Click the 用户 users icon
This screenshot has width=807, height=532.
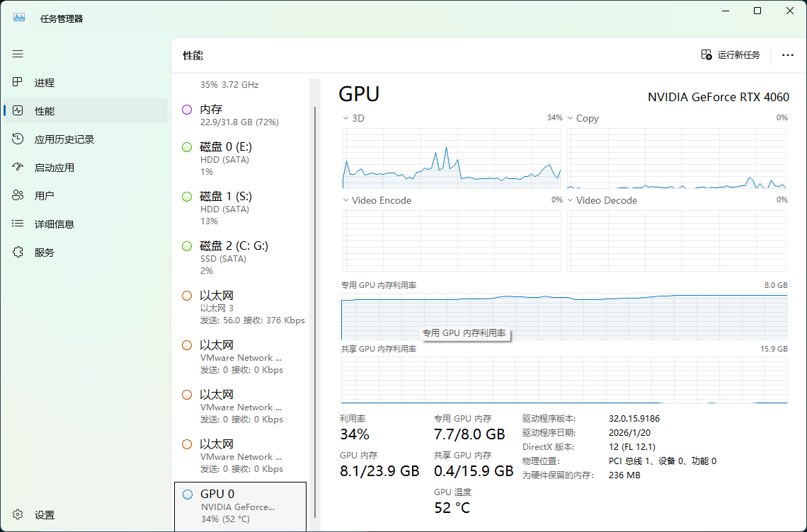click(x=18, y=195)
